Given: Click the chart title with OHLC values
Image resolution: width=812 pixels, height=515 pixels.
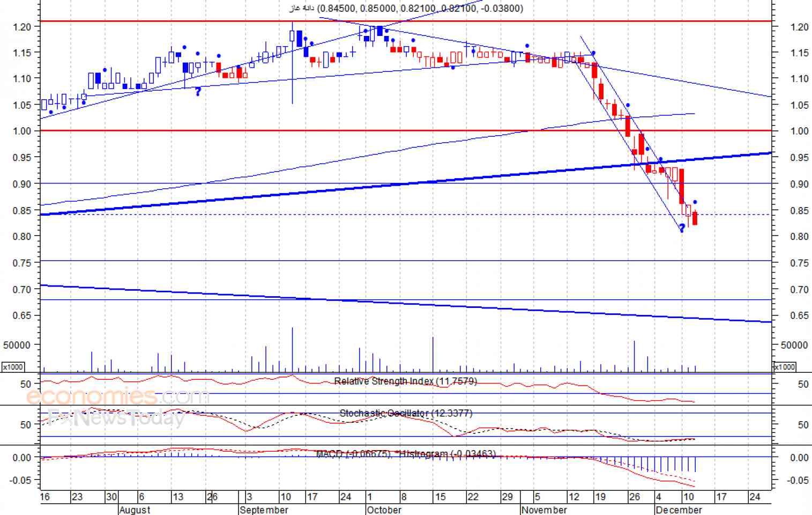Looking at the screenshot, I should click(406, 8).
